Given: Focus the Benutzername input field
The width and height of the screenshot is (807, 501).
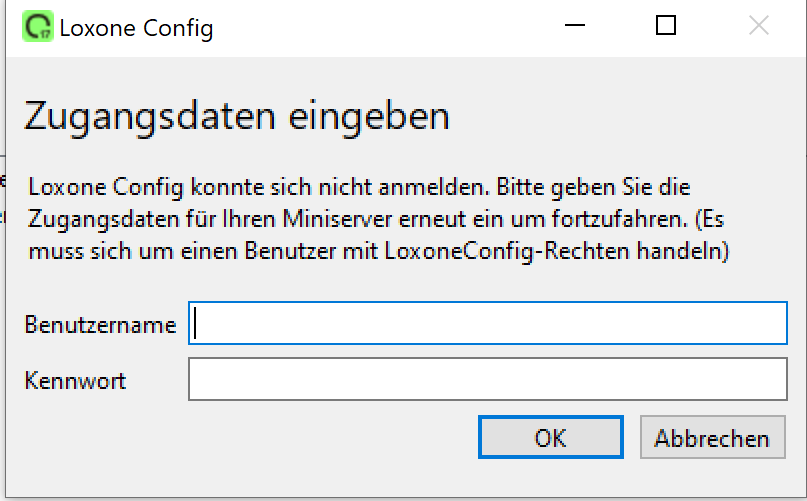Looking at the screenshot, I should (x=488, y=324).
